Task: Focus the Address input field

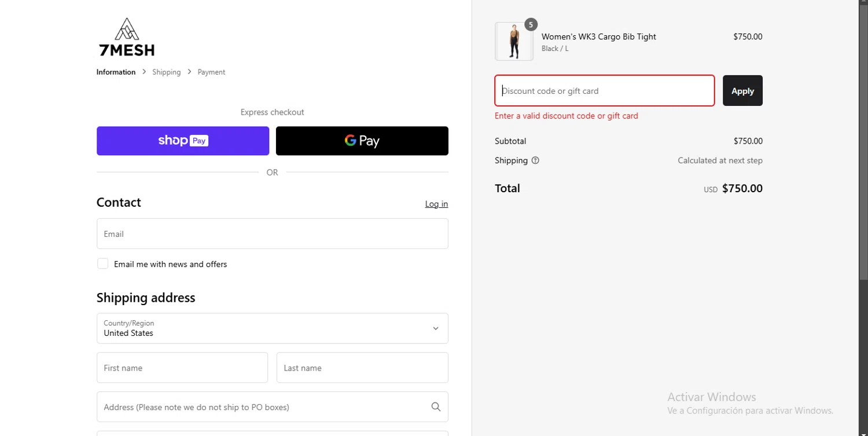Action: 273,407
